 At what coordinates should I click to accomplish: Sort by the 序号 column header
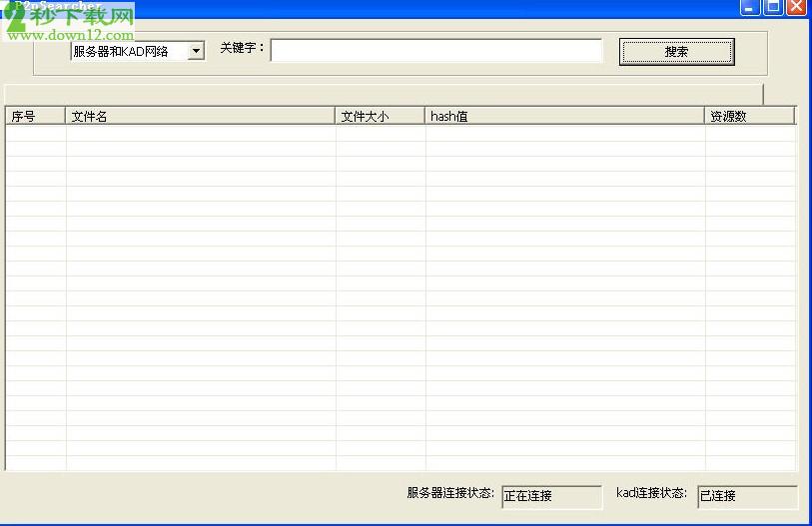[35, 116]
